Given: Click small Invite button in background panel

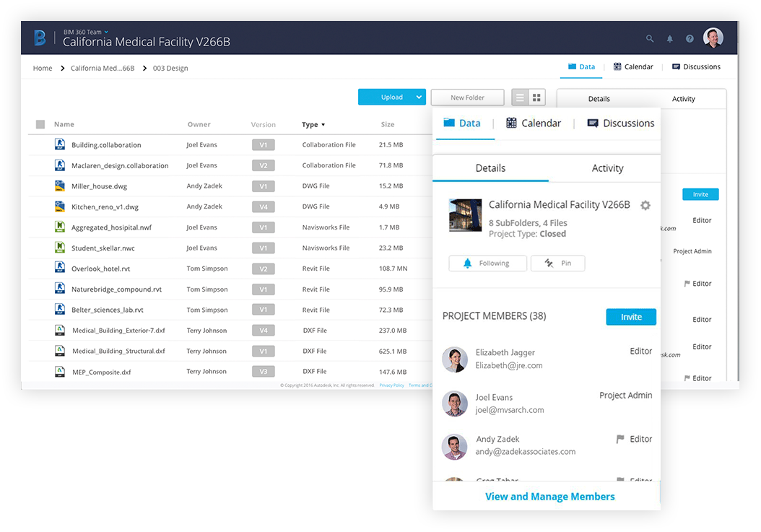Looking at the screenshot, I should pos(700,194).
